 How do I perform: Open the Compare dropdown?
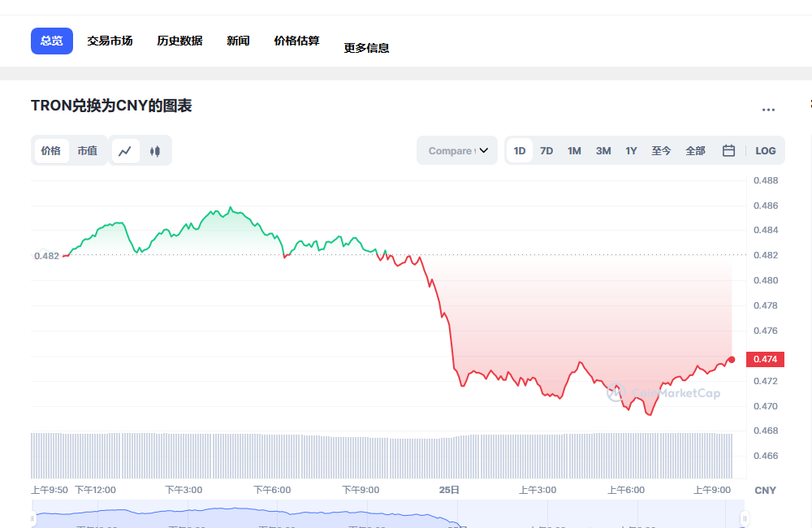pyautogui.click(x=457, y=151)
